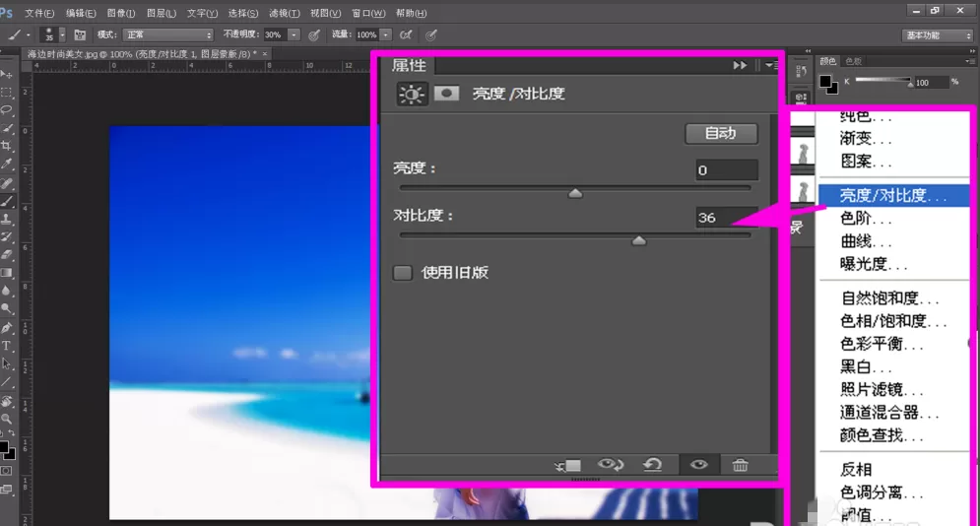
Task: Select the Type tool in toolbar
Action: click(x=7, y=346)
